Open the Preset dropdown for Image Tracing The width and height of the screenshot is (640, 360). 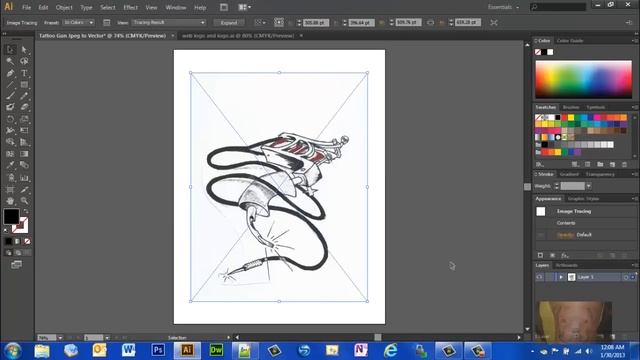(79, 22)
